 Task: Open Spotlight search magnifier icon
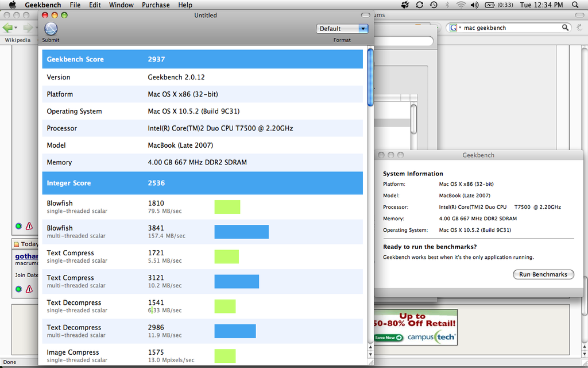point(575,5)
